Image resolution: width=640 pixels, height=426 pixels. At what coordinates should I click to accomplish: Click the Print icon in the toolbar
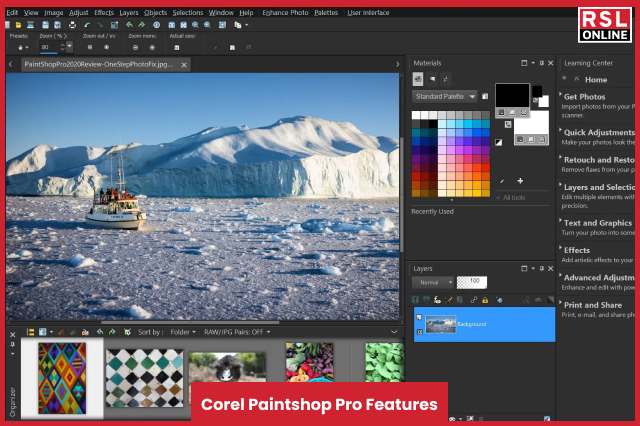pyautogui.click(x=72, y=25)
